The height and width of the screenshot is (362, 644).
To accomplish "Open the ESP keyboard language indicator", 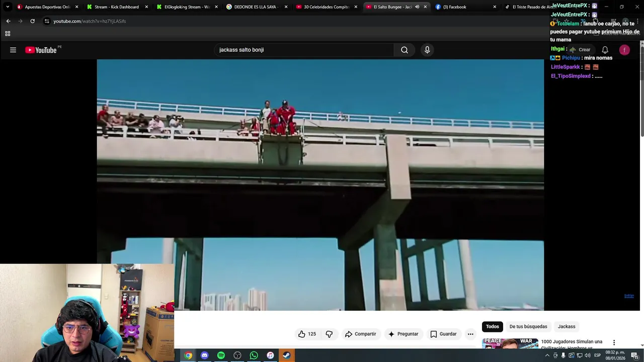I will pos(598,355).
